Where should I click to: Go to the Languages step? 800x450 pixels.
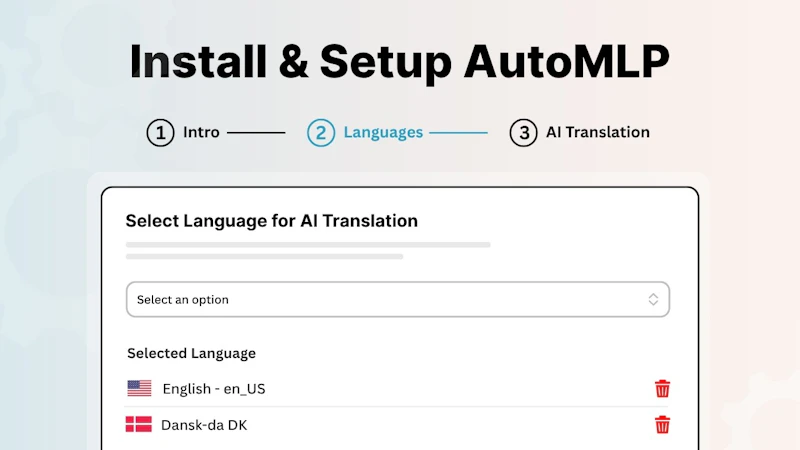coord(383,132)
